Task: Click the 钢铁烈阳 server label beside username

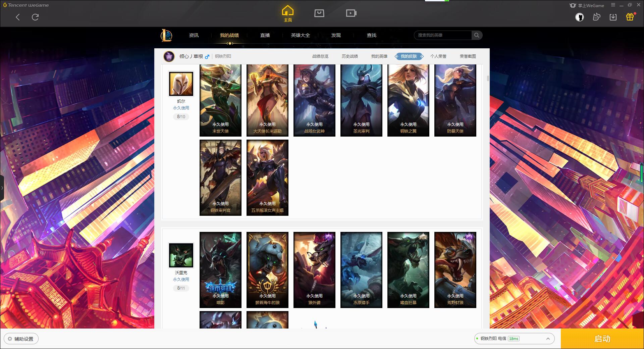Action: coord(223,56)
